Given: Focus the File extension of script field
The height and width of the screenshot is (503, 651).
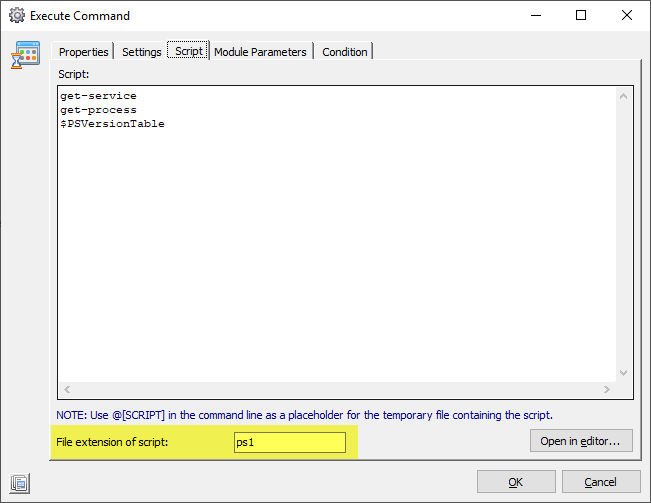Looking at the screenshot, I should 290,442.
